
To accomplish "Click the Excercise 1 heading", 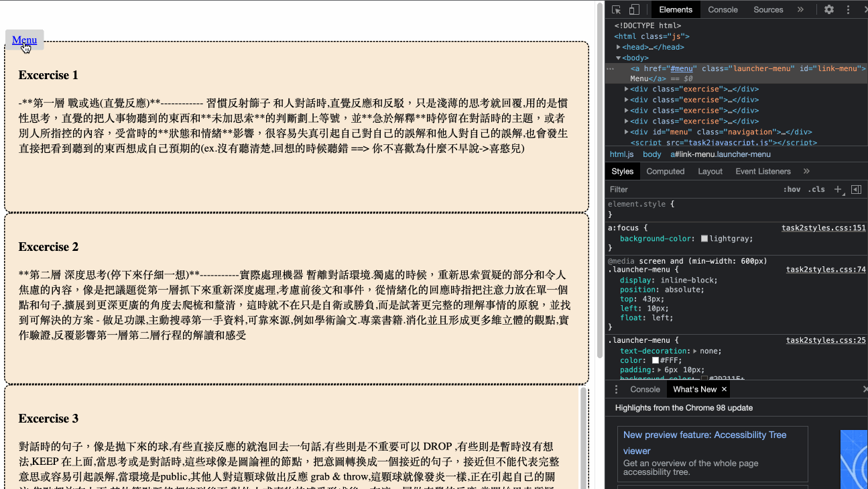I will point(48,75).
